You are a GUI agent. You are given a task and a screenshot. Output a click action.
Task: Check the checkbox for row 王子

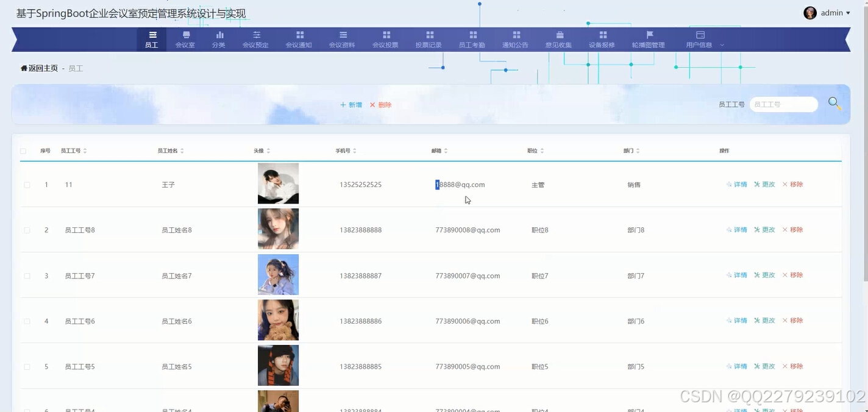[x=26, y=184]
